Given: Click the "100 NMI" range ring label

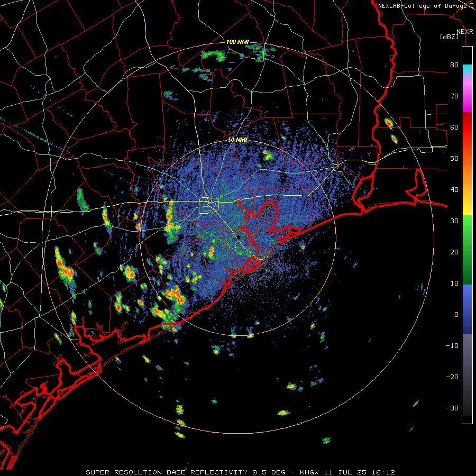Looking at the screenshot, I should [x=237, y=42].
